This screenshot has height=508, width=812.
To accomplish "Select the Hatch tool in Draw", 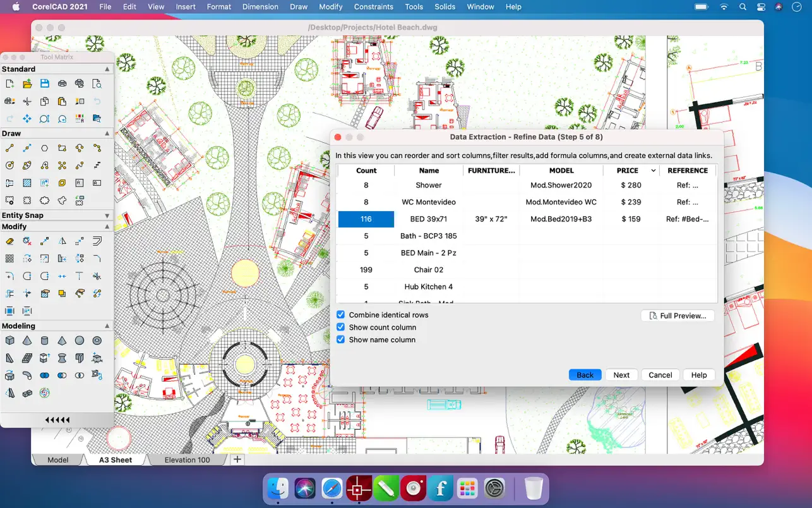I will pyautogui.click(x=27, y=183).
